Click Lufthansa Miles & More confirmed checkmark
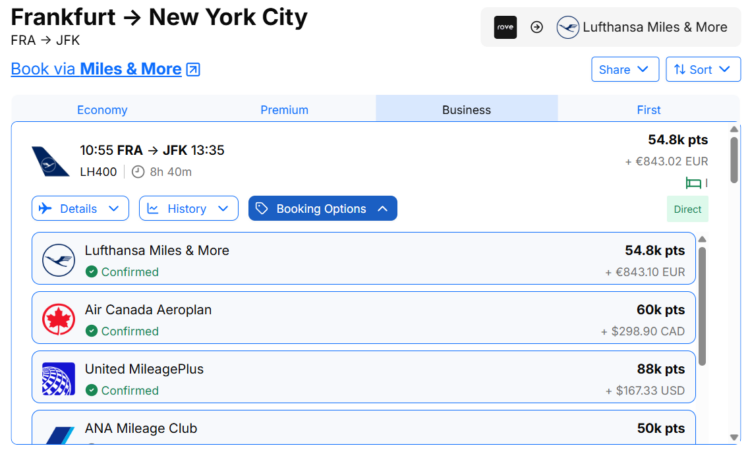Image resolution: width=750 pixels, height=450 pixels. pyautogui.click(x=91, y=272)
